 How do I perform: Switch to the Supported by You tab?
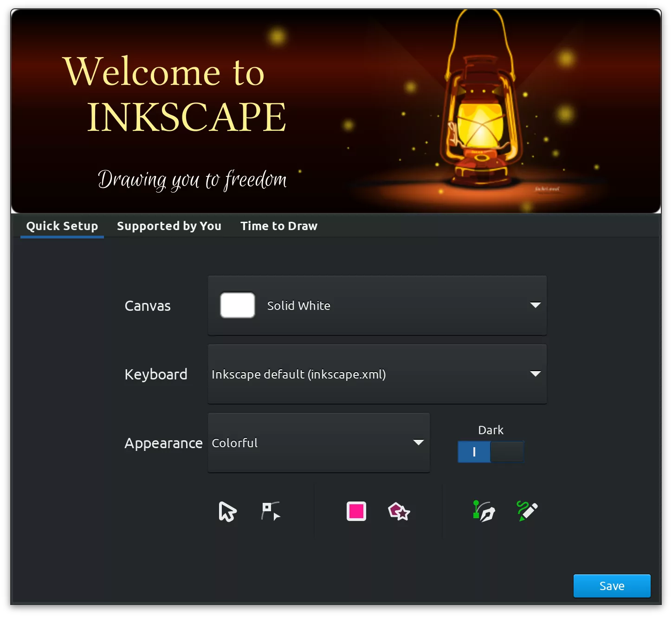169,226
